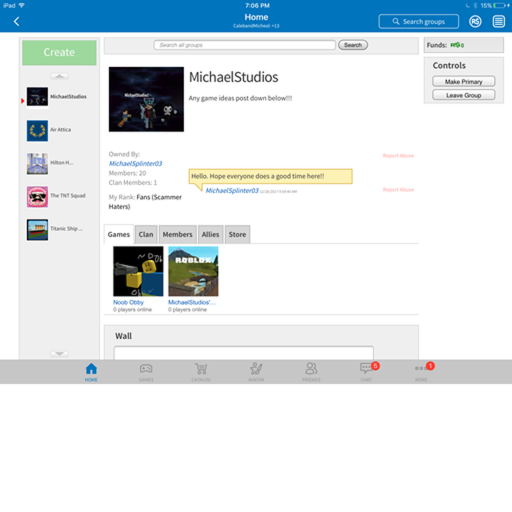Click the Wall post text box

pyautogui.click(x=244, y=353)
